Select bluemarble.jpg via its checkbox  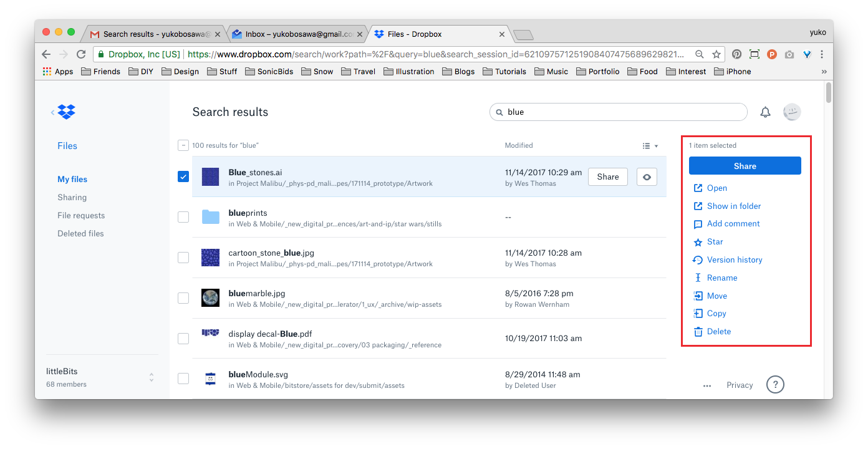(x=183, y=298)
